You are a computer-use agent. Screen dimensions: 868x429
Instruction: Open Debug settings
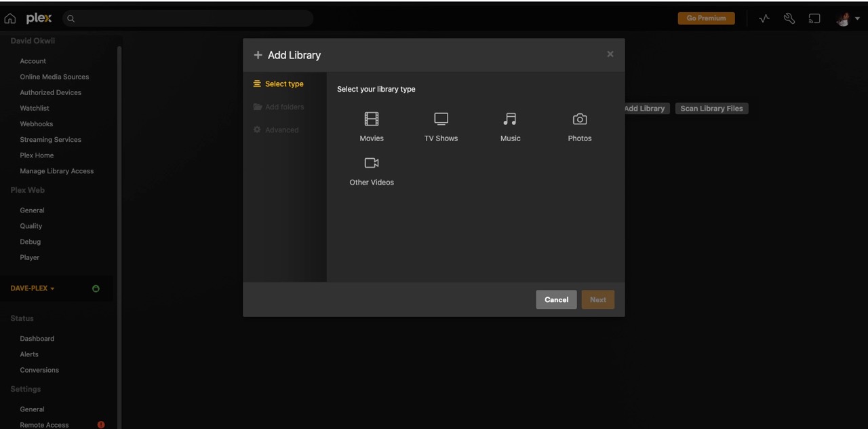(x=31, y=242)
